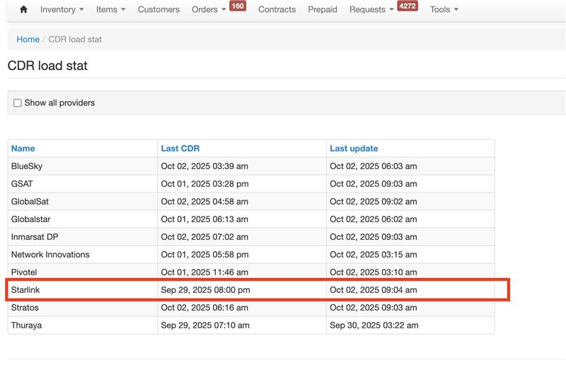
Task: Click the CDR load stat page heading
Action: [47, 66]
